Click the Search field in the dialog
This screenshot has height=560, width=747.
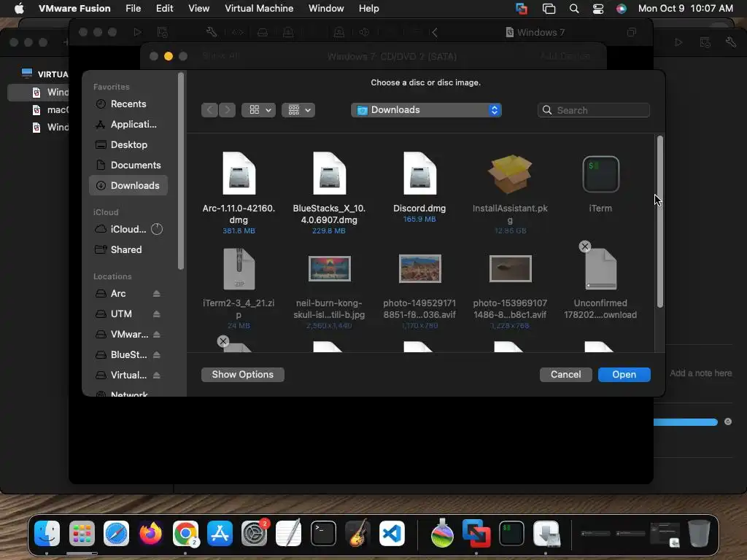[594, 110]
